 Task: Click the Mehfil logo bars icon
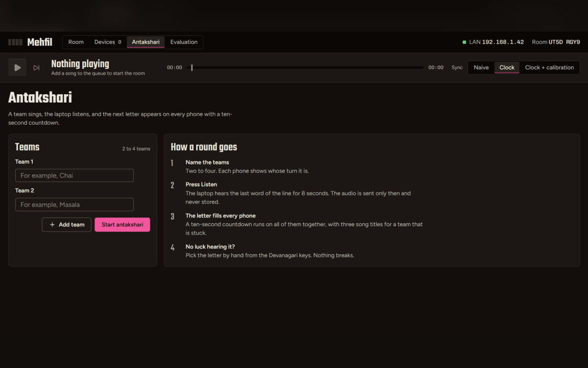[x=15, y=42]
